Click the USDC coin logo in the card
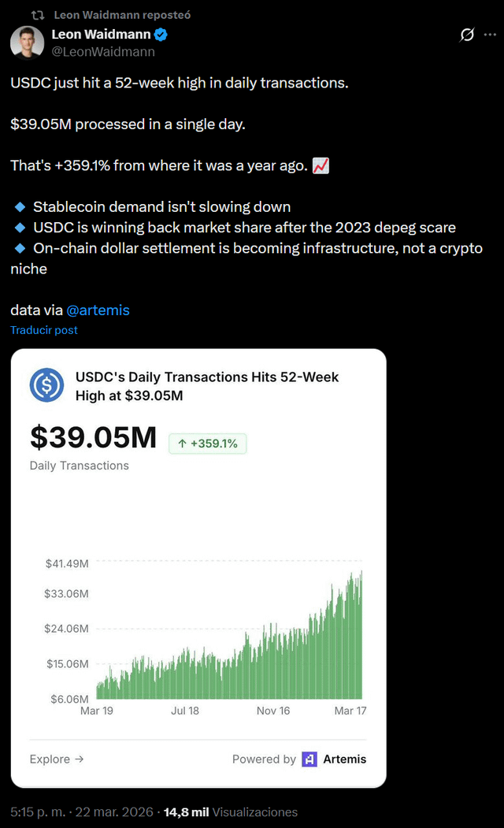This screenshot has height=828, width=504. (x=47, y=384)
